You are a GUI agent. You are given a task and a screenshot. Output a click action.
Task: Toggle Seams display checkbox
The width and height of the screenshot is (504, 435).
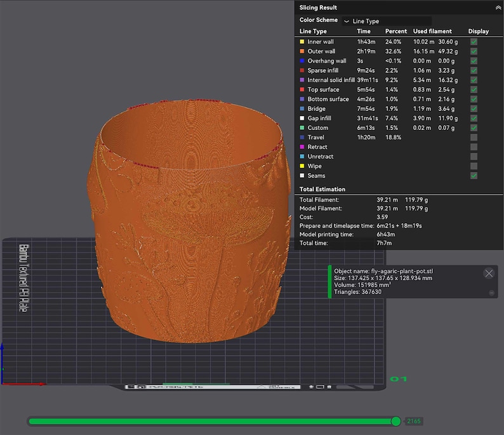[x=474, y=176]
